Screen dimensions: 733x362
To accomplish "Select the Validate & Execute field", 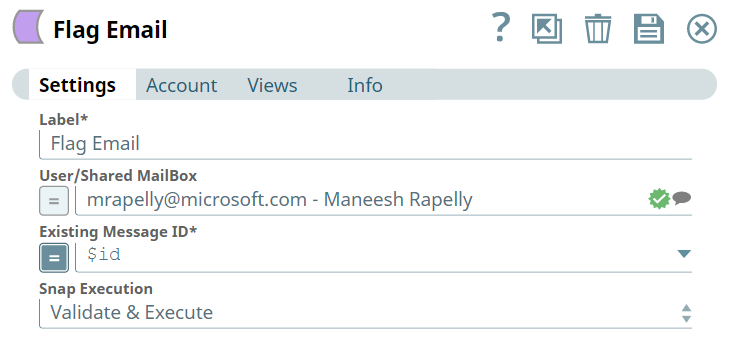I will (x=365, y=312).
